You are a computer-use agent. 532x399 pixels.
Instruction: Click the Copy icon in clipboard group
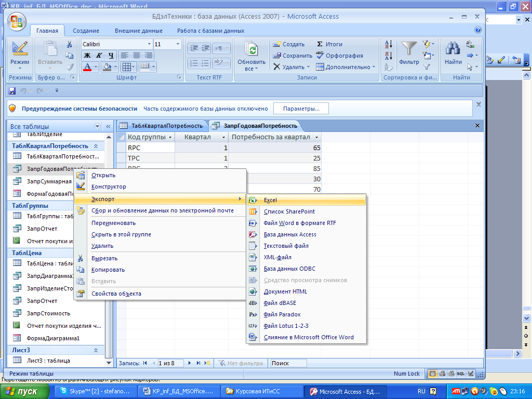click(70, 56)
